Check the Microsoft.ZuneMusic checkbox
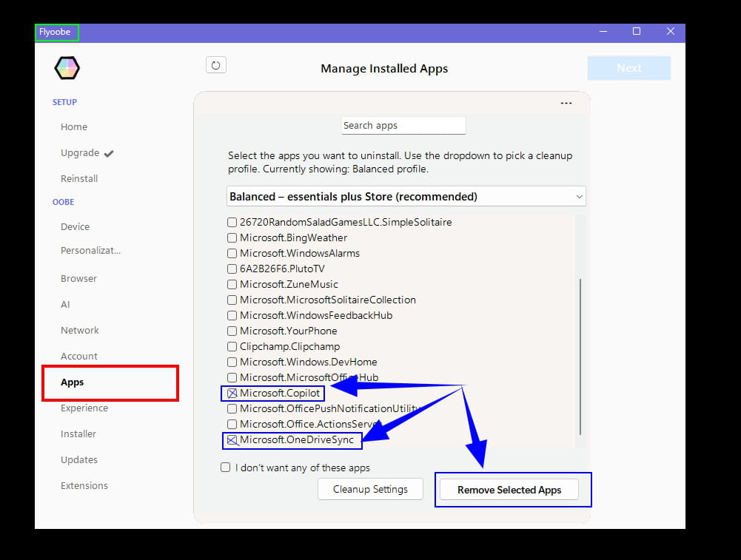The image size is (741, 560). click(232, 285)
